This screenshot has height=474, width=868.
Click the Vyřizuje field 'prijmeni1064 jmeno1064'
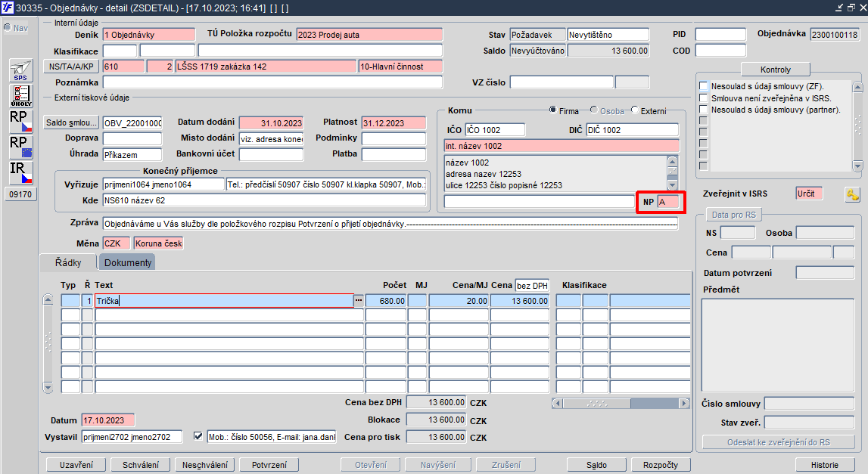[x=164, y=184]
